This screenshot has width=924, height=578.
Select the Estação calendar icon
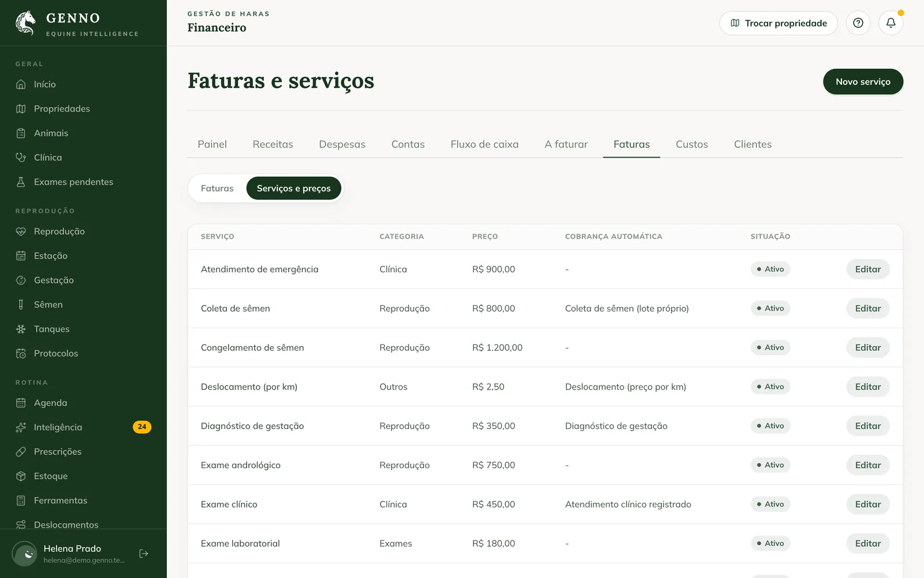pos(21,255)
